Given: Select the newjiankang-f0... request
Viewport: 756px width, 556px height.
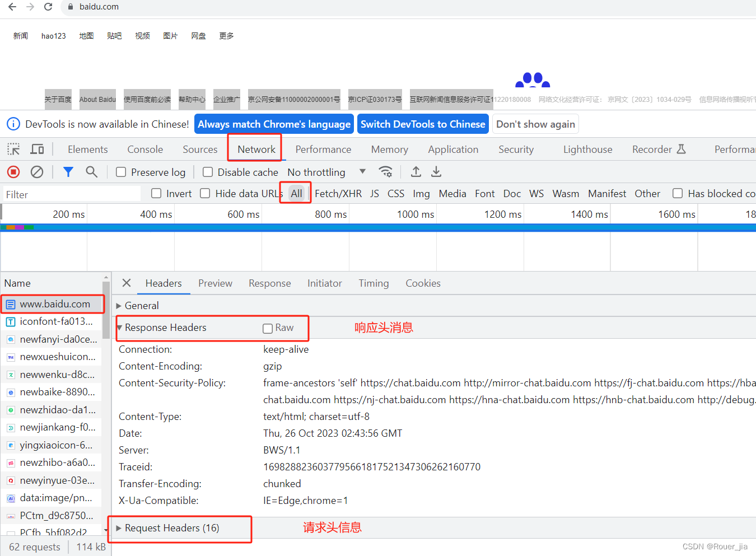Looking at the screenshot, I should click(x=52, y=427).
